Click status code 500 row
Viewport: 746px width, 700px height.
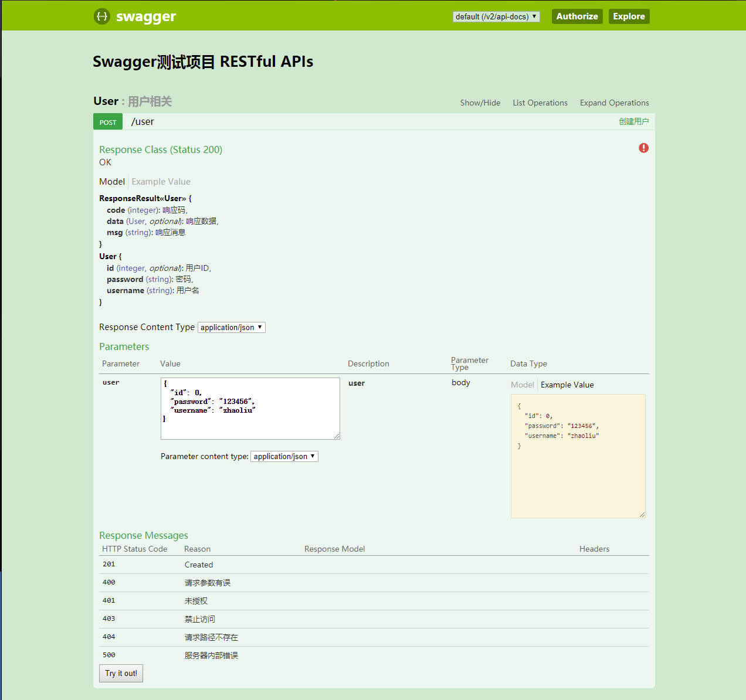374,655
